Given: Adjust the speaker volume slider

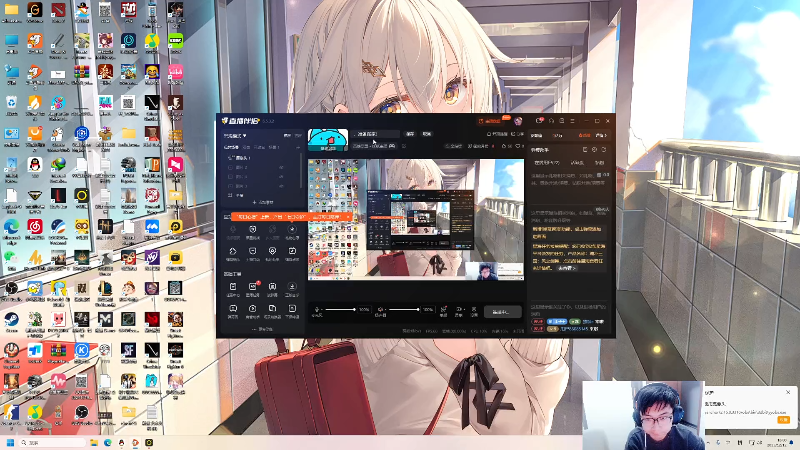Looking at the screenshot, I should tap(404, 310).
